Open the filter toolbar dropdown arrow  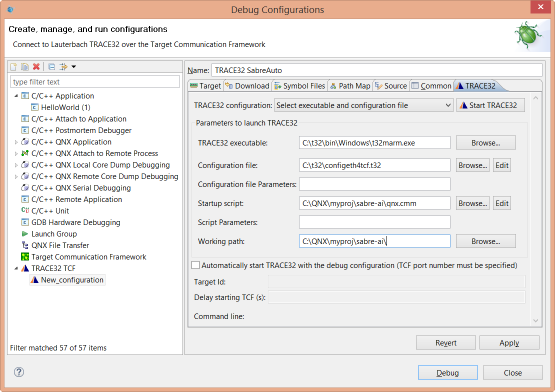point(73,66)
